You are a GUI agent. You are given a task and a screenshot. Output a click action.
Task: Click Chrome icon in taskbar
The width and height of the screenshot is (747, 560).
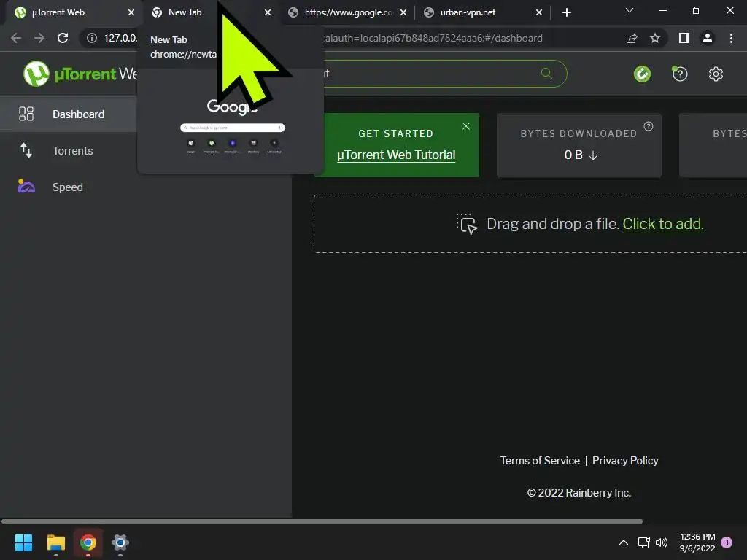(x=88, y=542)
